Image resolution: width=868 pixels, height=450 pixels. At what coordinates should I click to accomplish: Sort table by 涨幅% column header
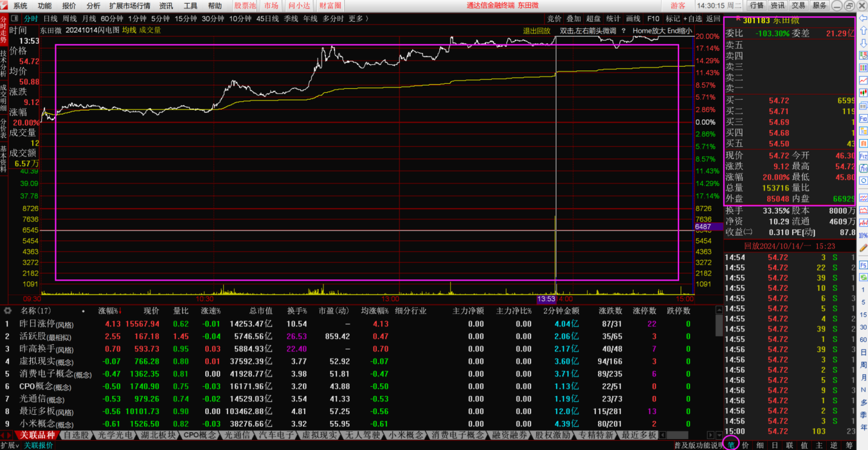109,311
